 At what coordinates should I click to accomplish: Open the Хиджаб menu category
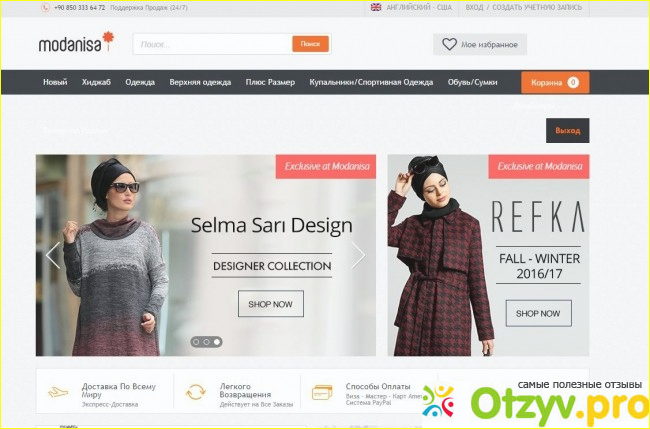pos(96,82)
